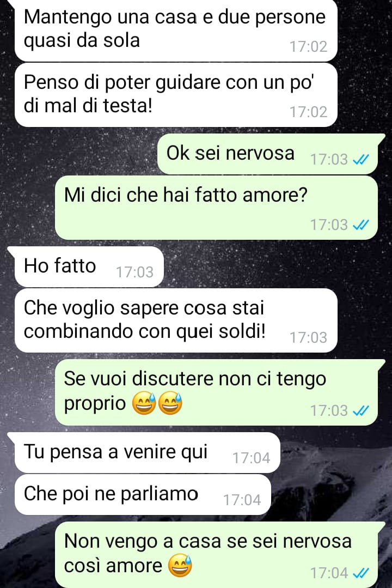Click blue read checkmarks on 'Ok sei nervosa'
The image size is (392, 588).
(361, 160)
